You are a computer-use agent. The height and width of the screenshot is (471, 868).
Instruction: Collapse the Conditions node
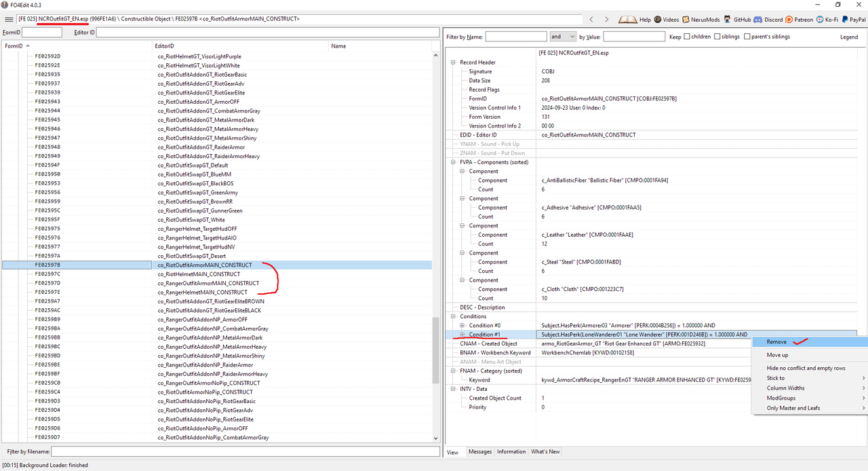coord(453,316)
